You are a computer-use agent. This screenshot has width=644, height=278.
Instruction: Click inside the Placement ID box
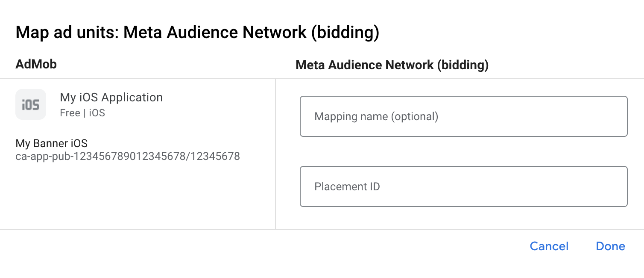(464, 186)
